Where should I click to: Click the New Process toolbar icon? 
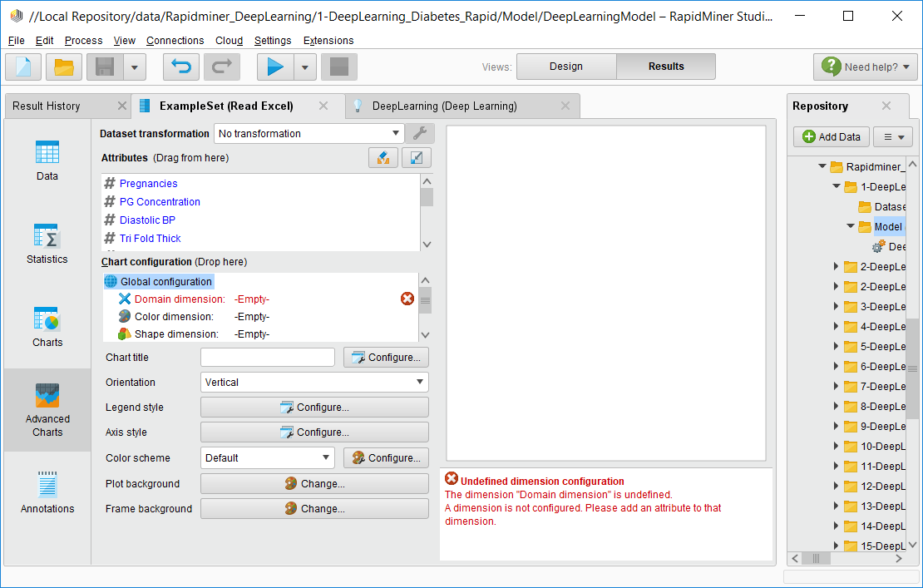(x=23, y=67)
